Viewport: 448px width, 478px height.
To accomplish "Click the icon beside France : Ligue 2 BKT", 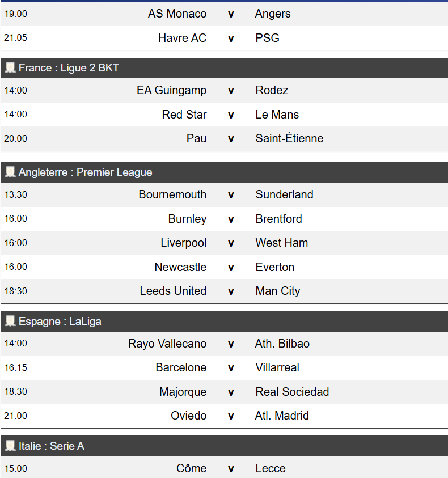I will click(x=10, y=68).
